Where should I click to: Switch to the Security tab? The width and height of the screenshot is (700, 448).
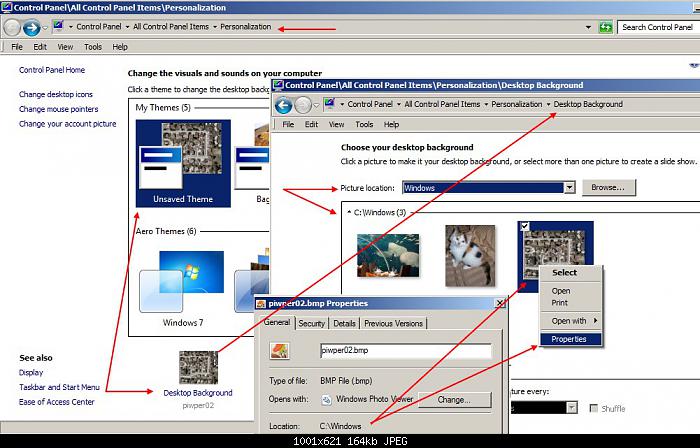click(x=311, y=324)
